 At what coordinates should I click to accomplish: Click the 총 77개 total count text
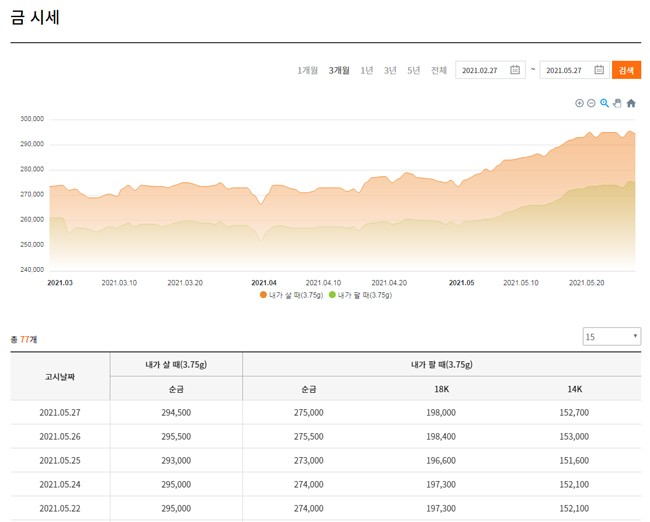[24, 340]
